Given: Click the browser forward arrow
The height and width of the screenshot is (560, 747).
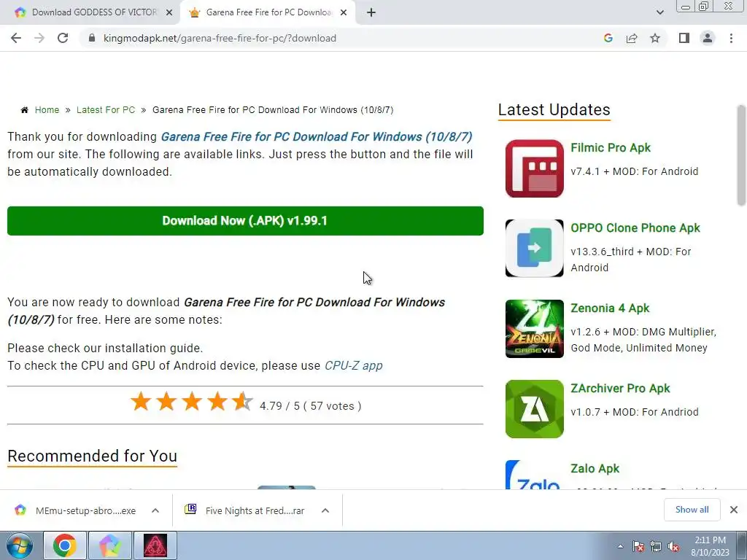Looking at the screenshot, I should click(x=39, y=38).
